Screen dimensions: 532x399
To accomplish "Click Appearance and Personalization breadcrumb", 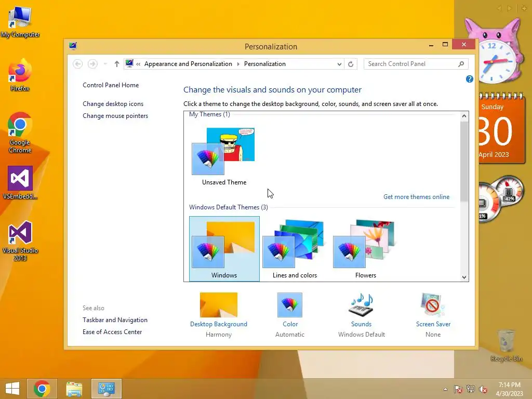I will coord(188,64).
